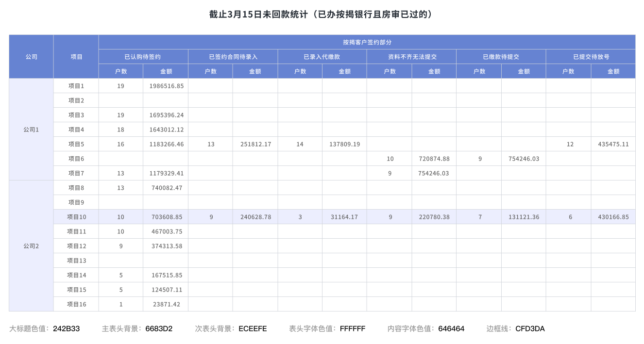Image resolution: width=644 pixels, height=344 pixels.
Task: Select 754246.03 in the 项目7 row
Action: click(434, 173)
